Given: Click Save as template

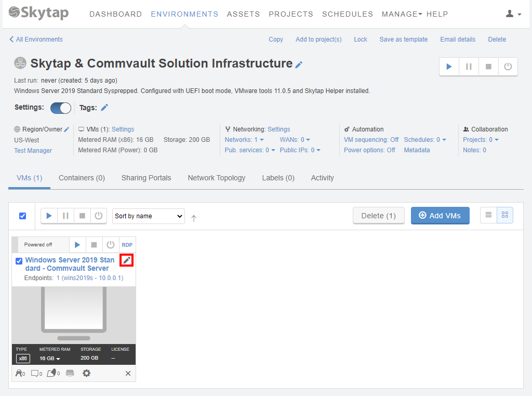Looking at the screenshot, I should coord(403,39).
